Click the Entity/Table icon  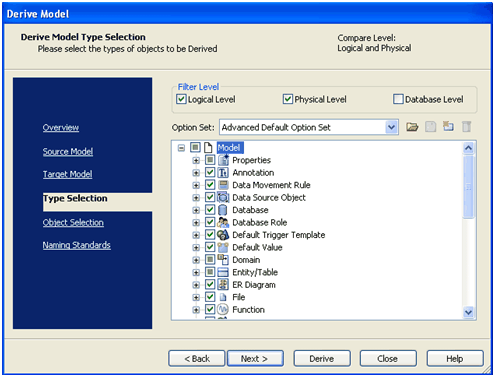(223, 272)
